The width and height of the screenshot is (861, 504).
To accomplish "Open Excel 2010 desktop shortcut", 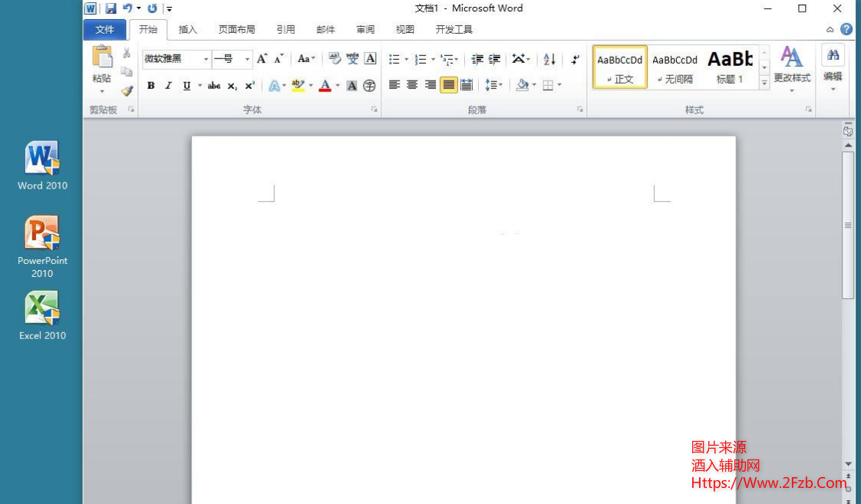I will (x=42, y=315).
